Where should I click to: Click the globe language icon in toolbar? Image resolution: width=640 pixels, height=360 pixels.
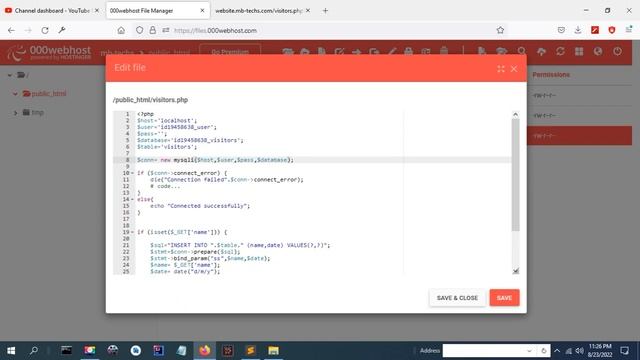click(x=598, y=51)
